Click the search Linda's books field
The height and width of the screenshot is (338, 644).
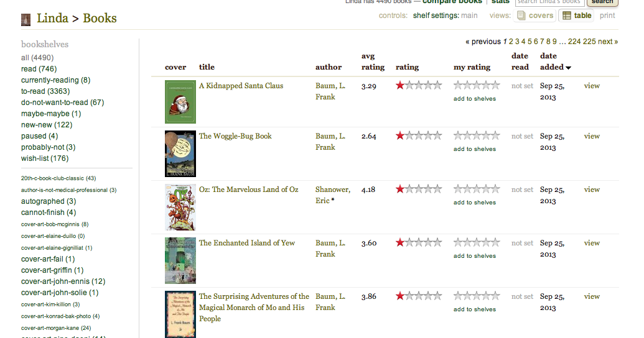549,2
